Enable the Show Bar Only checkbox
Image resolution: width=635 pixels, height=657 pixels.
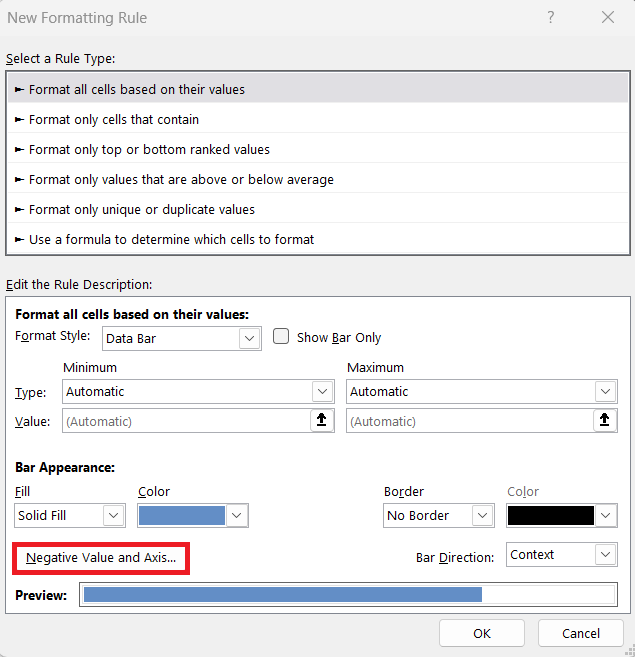(281, 336)
